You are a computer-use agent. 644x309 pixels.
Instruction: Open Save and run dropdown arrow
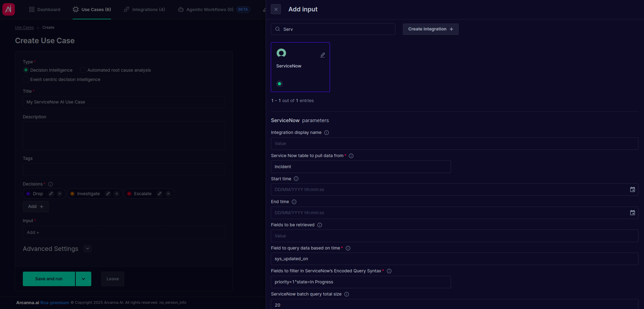point(83,279)
